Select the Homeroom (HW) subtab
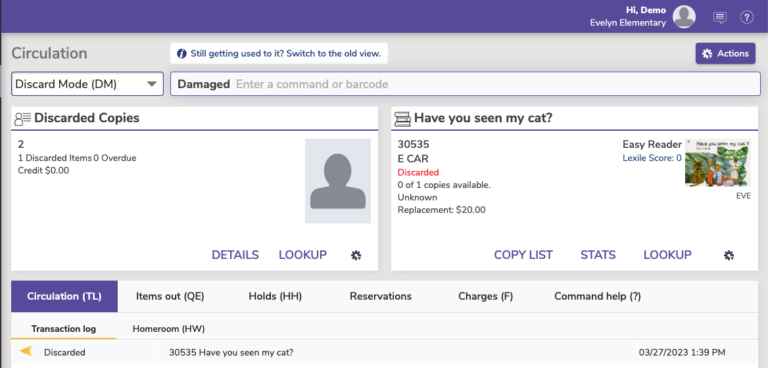Viewport: 768px width, 368px height. pyautogui.click(x=168, y=329)
